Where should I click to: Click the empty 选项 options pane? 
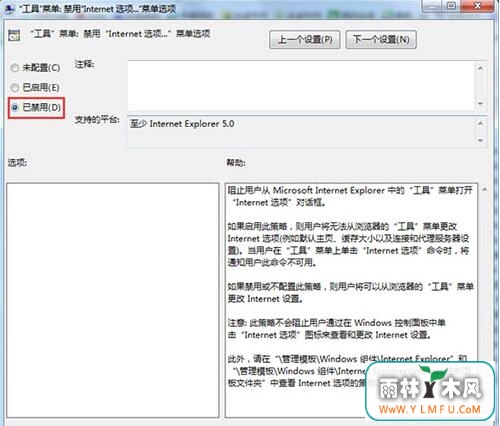point(113,300)
